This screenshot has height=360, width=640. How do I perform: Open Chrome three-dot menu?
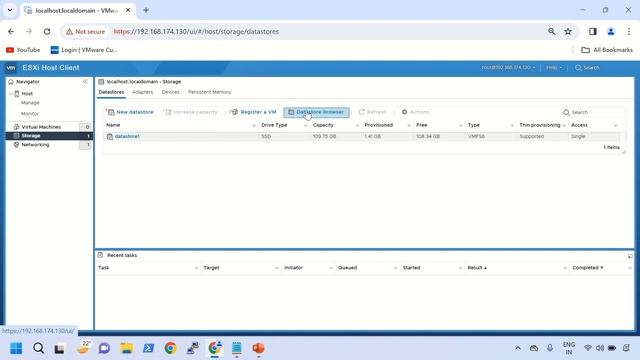629,31
